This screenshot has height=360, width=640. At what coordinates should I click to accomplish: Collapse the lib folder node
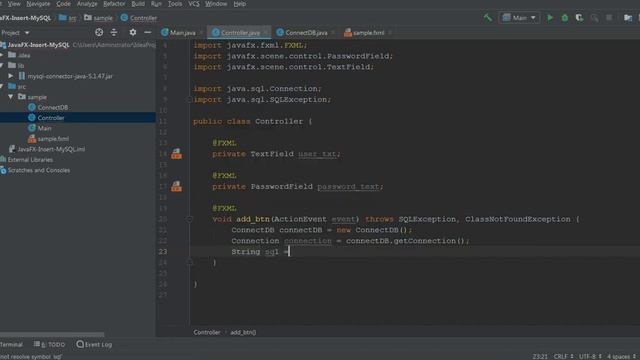(x=2, y=65)
